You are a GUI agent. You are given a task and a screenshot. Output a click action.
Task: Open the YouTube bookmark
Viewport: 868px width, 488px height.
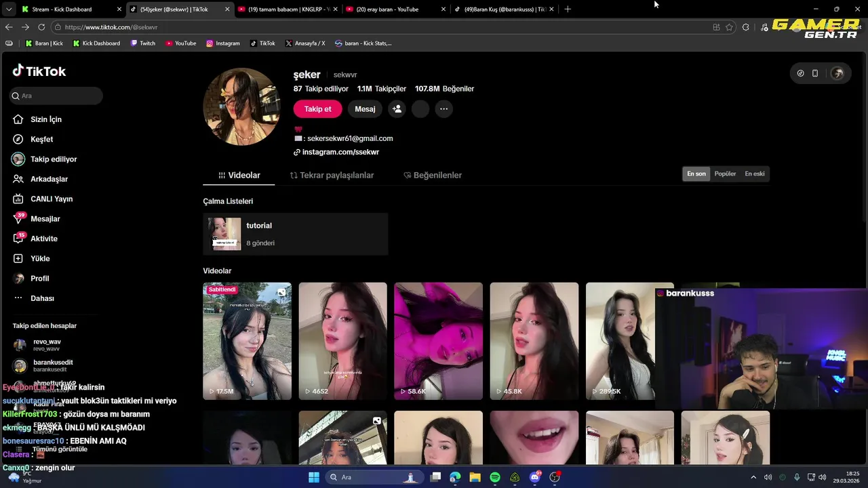click(180, 43)
